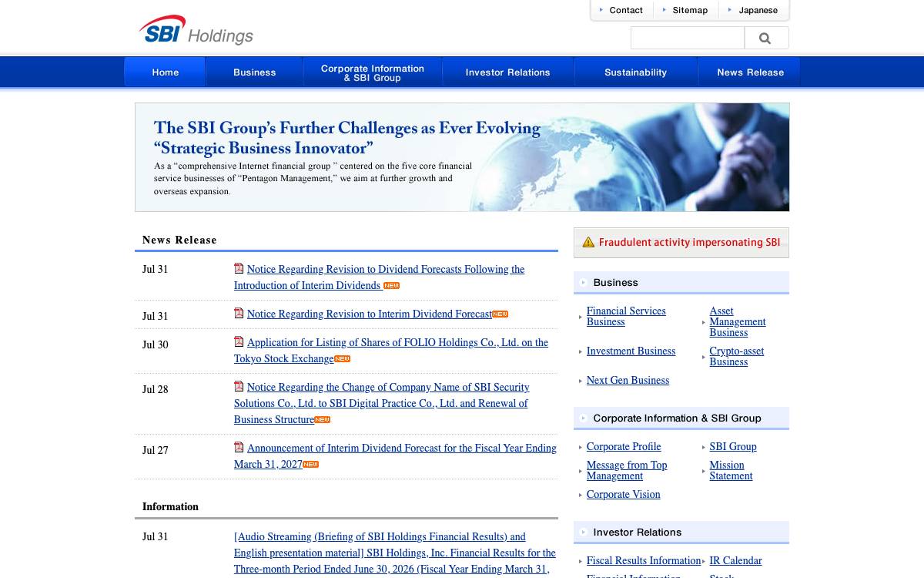The image size is (924, 578).
Task: Open News Release navigation tab
Action: [749, 72]
